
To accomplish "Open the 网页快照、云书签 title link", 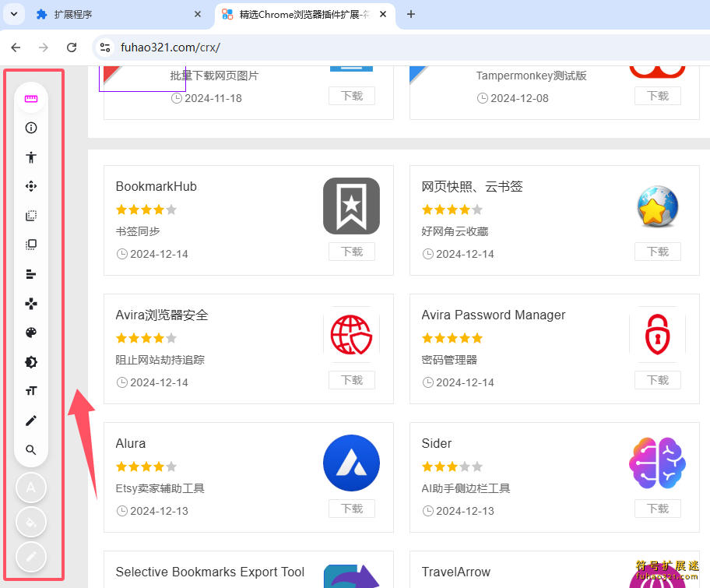I will click(x=473, y=187).
